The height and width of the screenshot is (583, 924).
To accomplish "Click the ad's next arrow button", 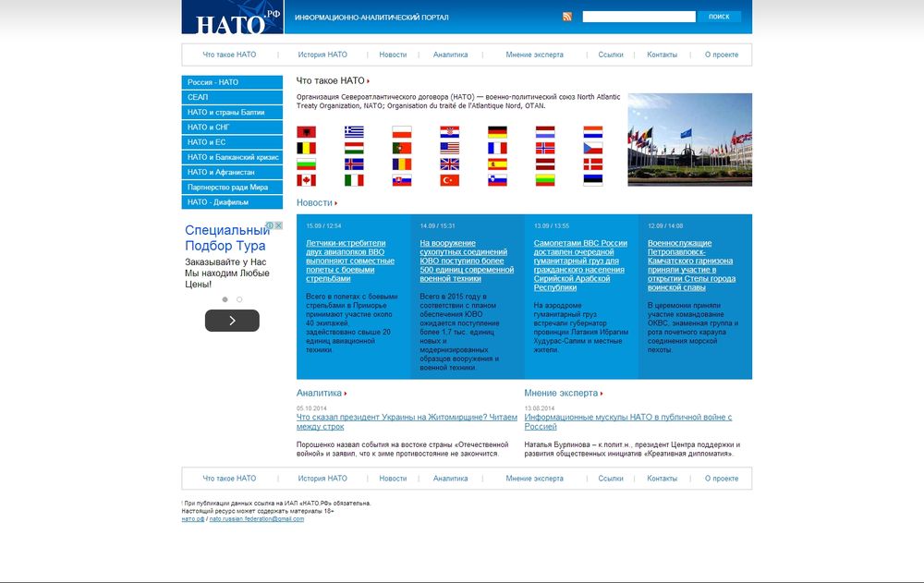I will coord(232,321).
